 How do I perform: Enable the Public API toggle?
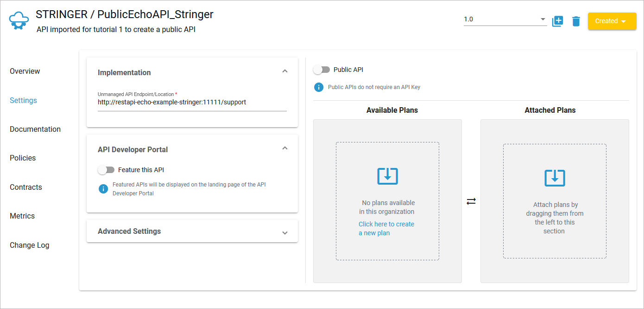point(322,70)
